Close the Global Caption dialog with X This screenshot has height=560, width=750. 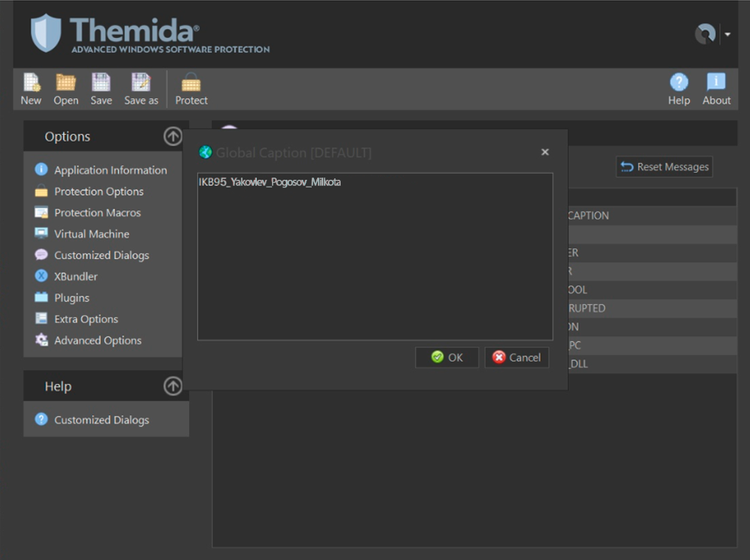[x=545, y=152]
